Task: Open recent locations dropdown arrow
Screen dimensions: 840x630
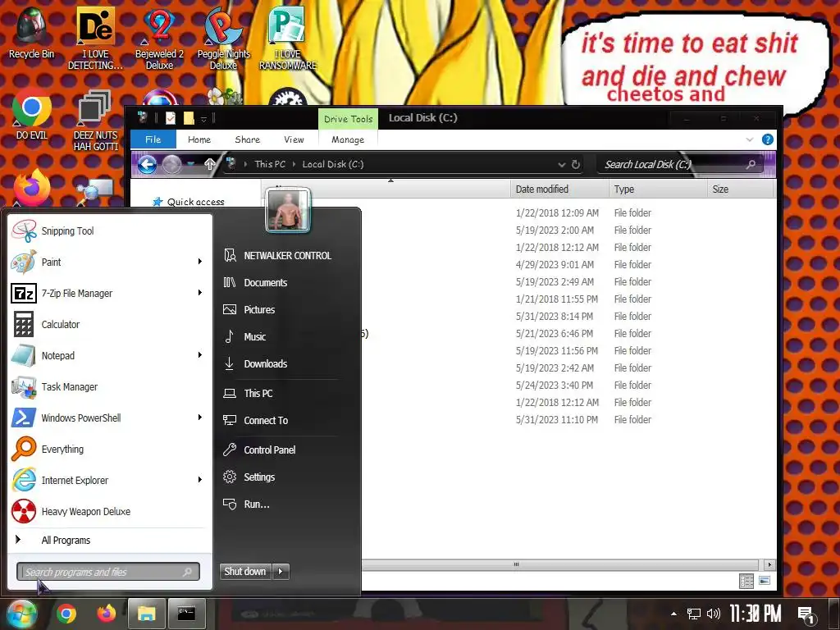Action: coord(190,164)
